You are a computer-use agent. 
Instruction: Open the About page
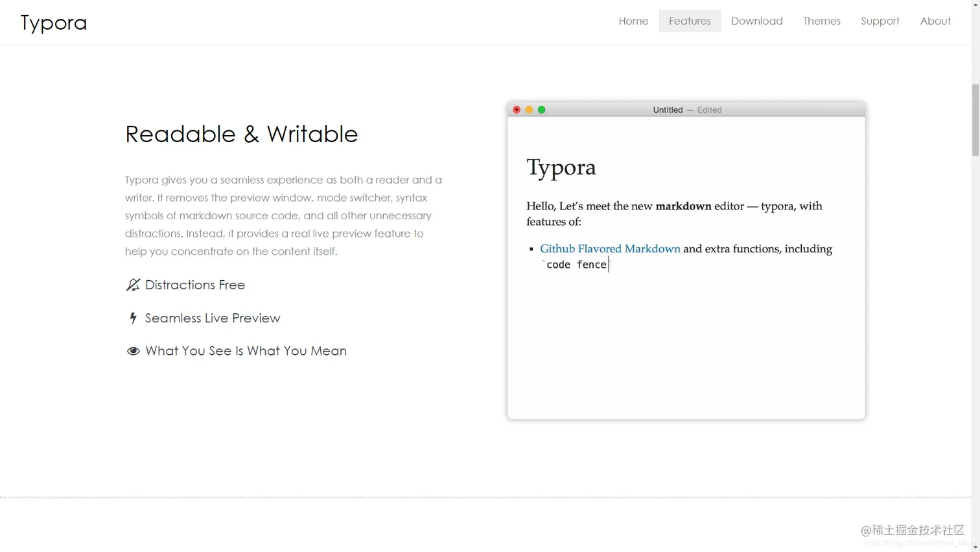(x=935, y=21)
